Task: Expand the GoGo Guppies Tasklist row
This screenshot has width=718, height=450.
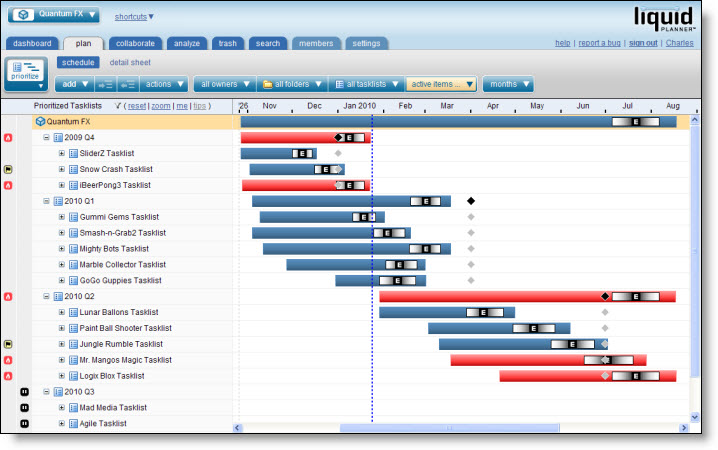Action: pos(62,280)
